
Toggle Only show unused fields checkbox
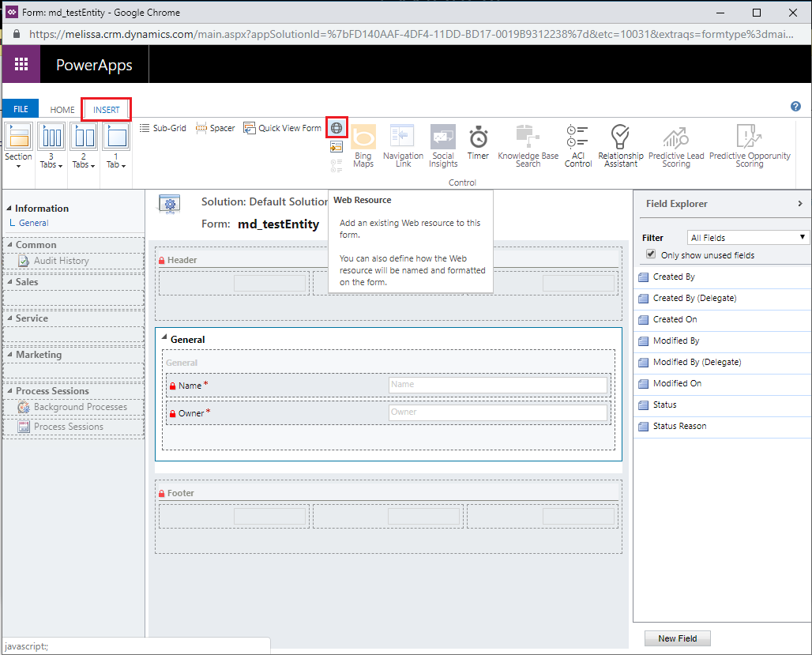point(651,254)
